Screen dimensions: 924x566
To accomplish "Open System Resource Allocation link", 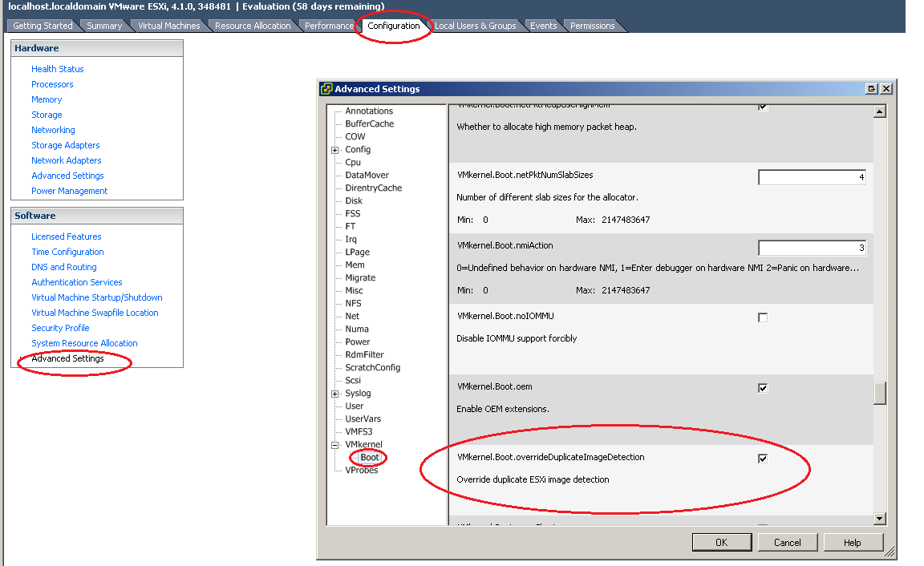I will point(84,343).
